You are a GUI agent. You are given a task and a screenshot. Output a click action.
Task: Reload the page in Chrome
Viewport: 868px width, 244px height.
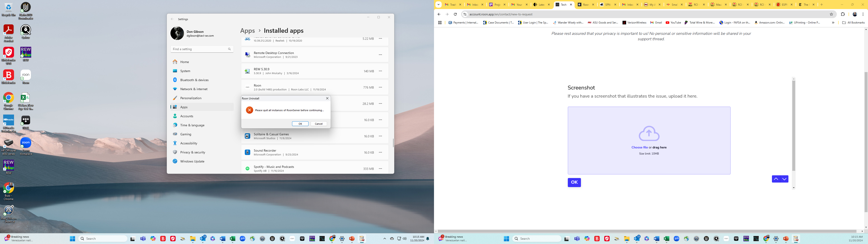tap(455, 14)
